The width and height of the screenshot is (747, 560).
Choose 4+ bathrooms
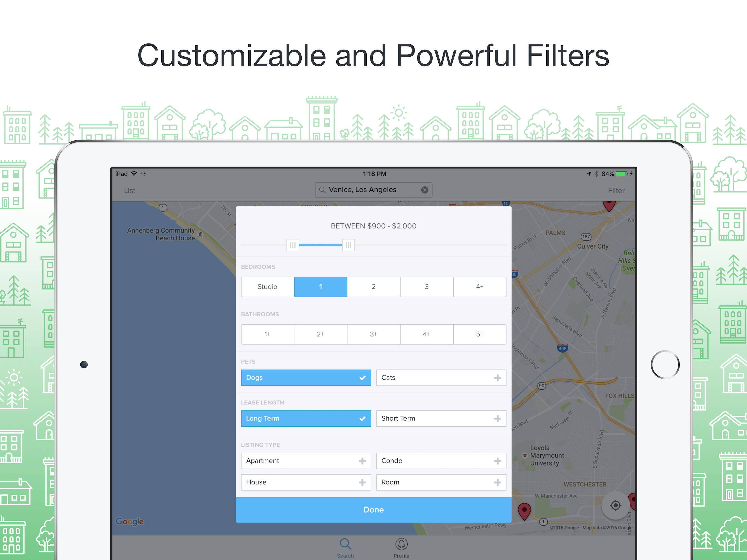click(x=427, y=334)
